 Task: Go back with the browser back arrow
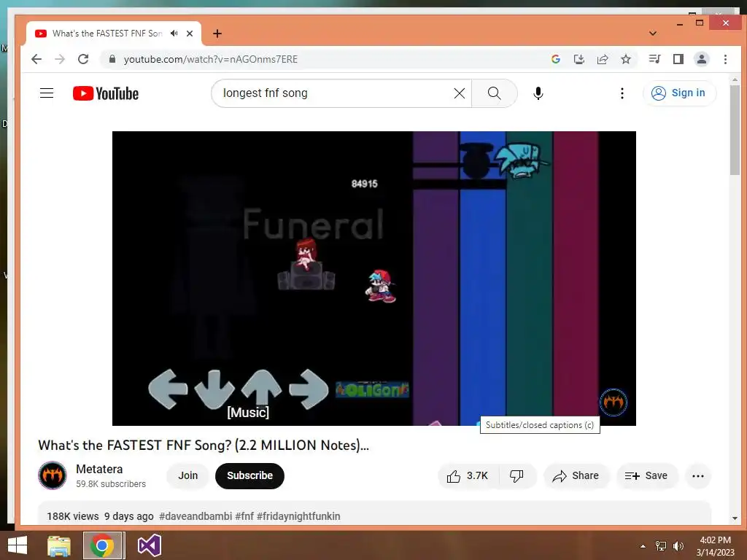click(x=36, y=59)
